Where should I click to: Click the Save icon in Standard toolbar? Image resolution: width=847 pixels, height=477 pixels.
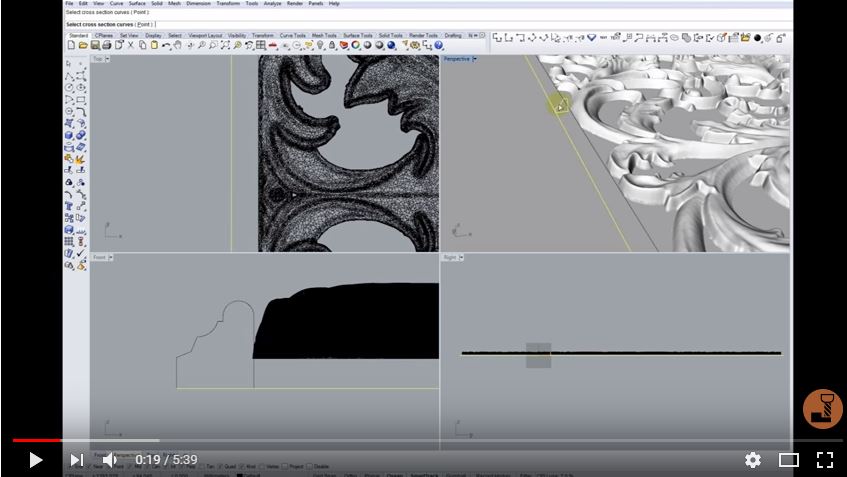coord(95,45)
